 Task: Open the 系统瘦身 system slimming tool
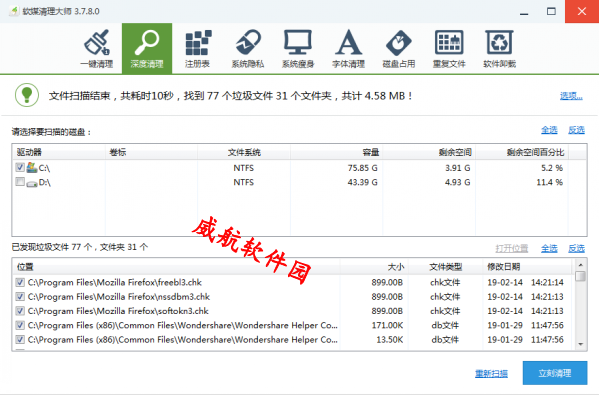[x=298, y=49]
